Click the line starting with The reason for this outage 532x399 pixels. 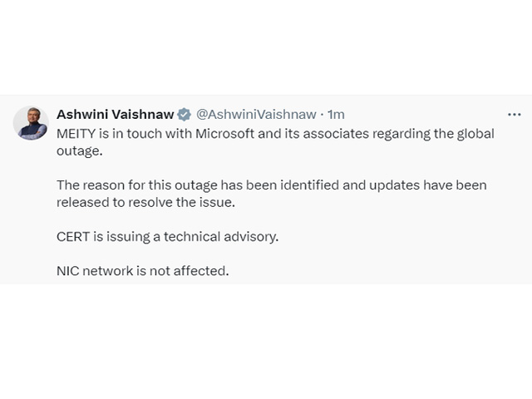(272, 185)
